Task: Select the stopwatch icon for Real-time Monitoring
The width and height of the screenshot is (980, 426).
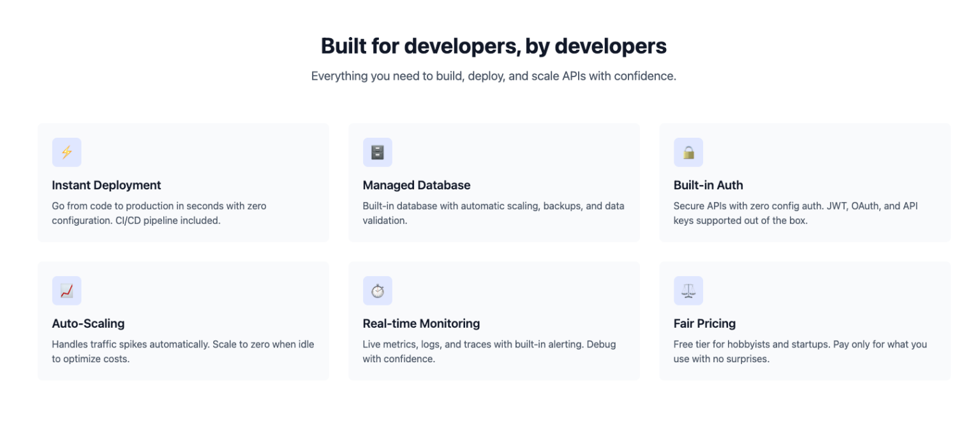Action: (x=377, y=290)
